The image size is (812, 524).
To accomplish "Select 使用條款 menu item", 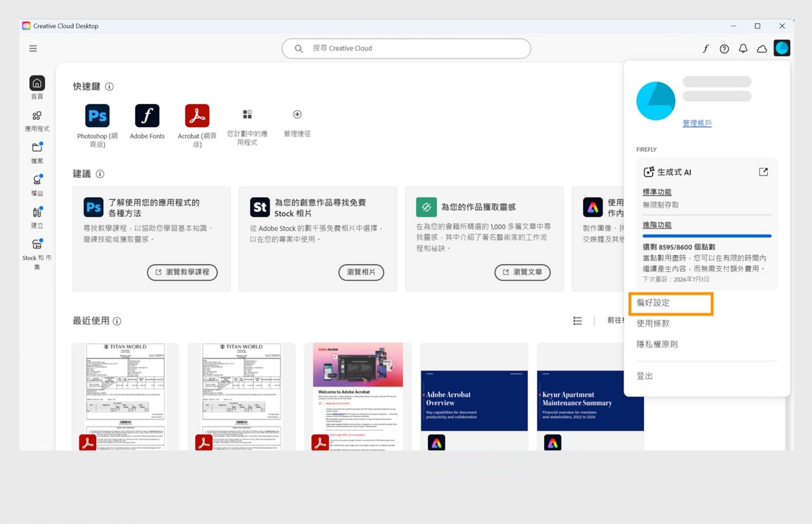I will (653, 323).
